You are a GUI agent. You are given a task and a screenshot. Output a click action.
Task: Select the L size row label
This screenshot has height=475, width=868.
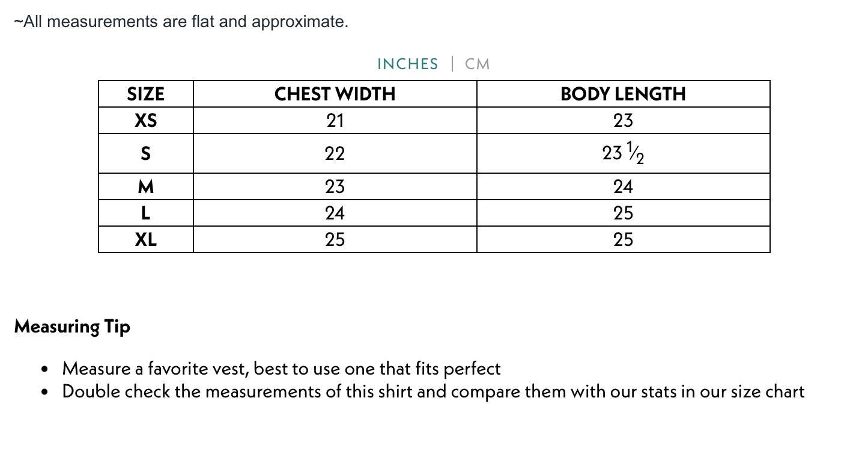click(x=145, y=213)
